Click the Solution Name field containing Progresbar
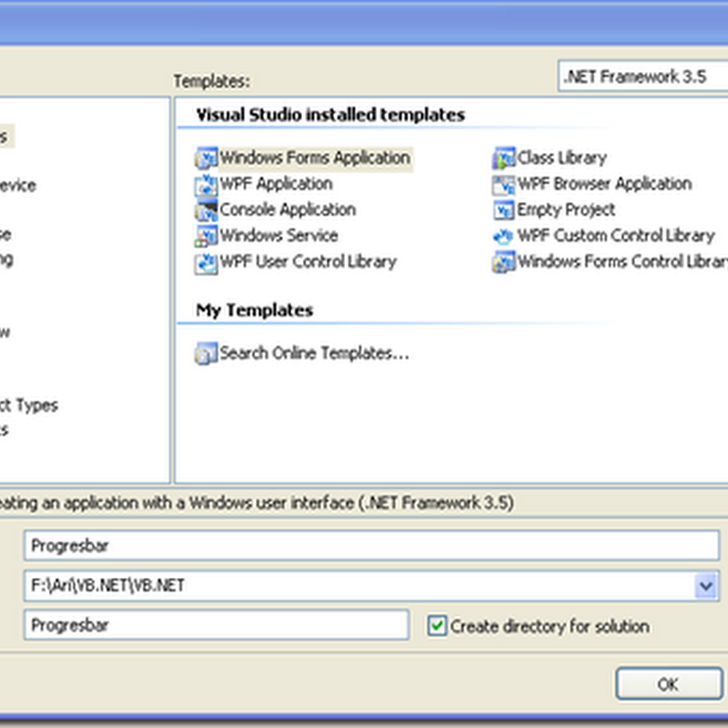 (x=217, y=625)
